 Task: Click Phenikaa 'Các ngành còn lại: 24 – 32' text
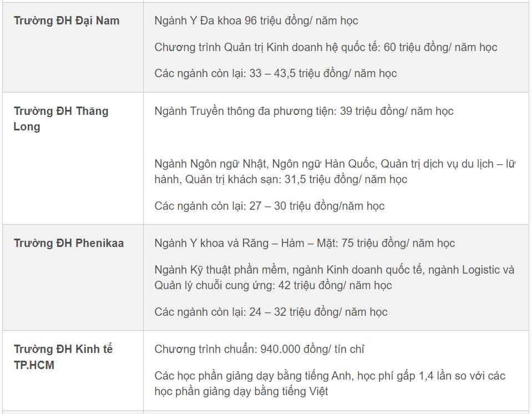tap(271, 312)
